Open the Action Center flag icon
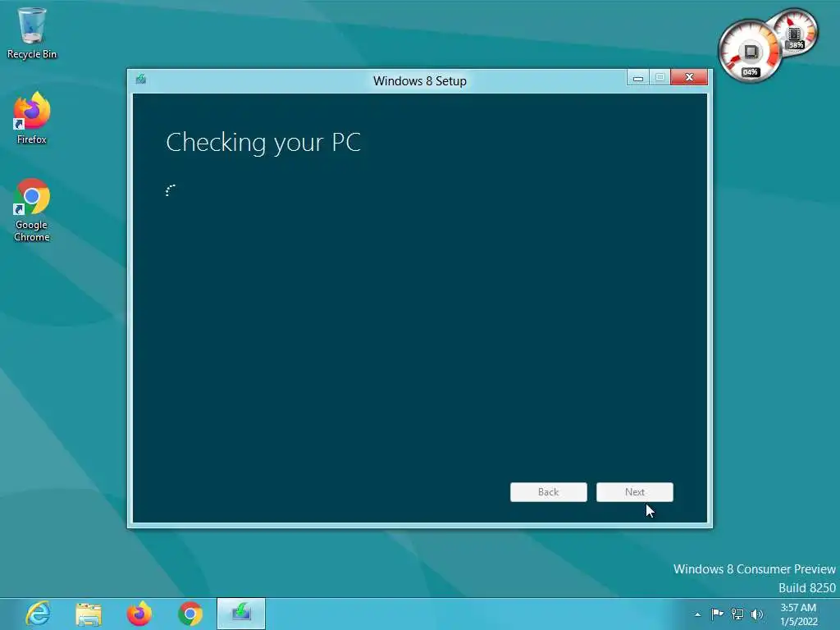The height and width of the screenshot is (630, 840). pos(717,614)
